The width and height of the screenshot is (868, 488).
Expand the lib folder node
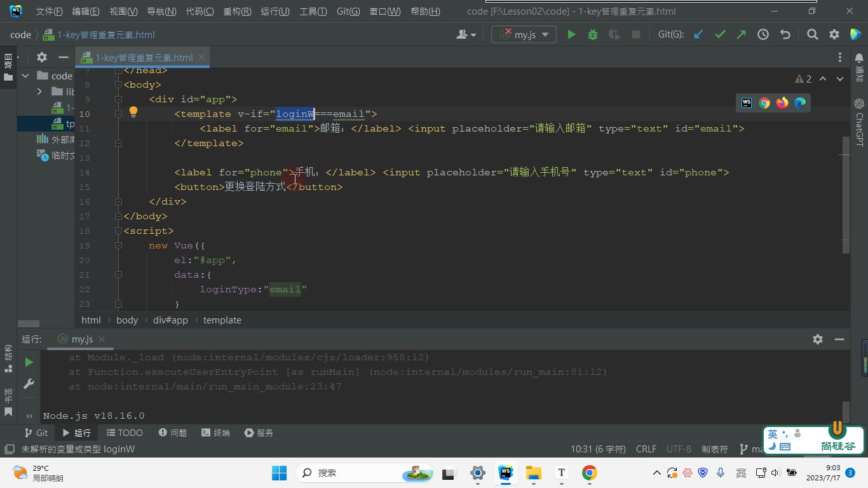click(39, 91)
